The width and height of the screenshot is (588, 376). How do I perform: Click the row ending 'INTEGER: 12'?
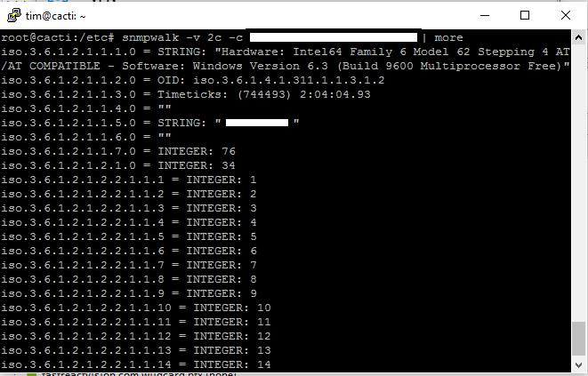(136, 336)
